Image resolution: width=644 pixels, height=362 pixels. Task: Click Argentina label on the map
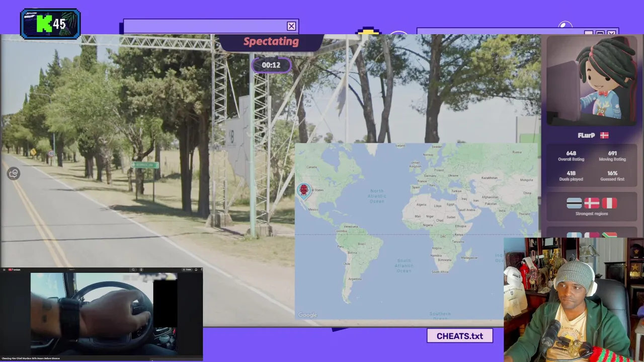pos(355,279)
